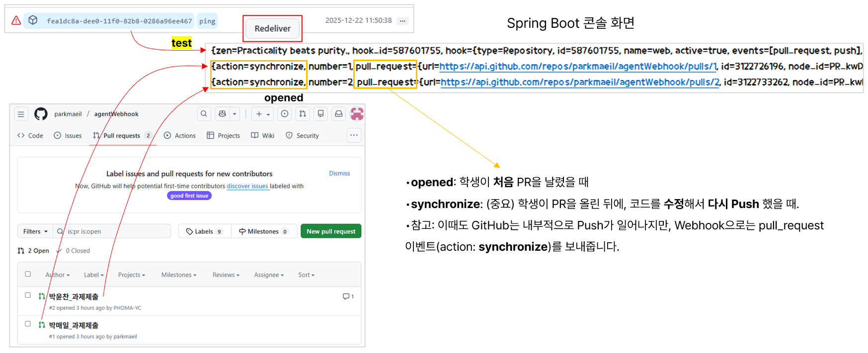This screenshot has height=353, width=868.
Task: Open pull requests icon in GitHub header
Action: (x=303, y=114)
